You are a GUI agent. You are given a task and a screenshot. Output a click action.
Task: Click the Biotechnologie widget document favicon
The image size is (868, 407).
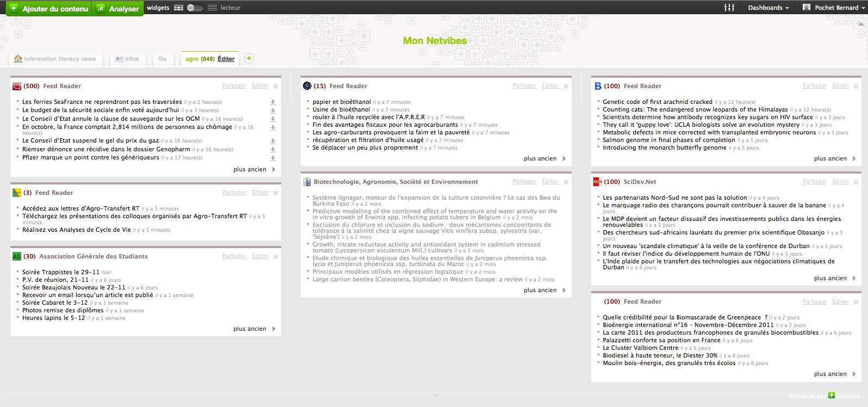(x=307, y=182)
